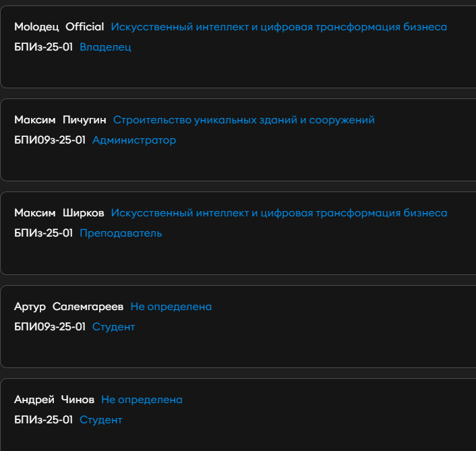Select Чинов's group БПИз-25-01
The width and height of the screenshot is (476, 451).
coord(43,420)
